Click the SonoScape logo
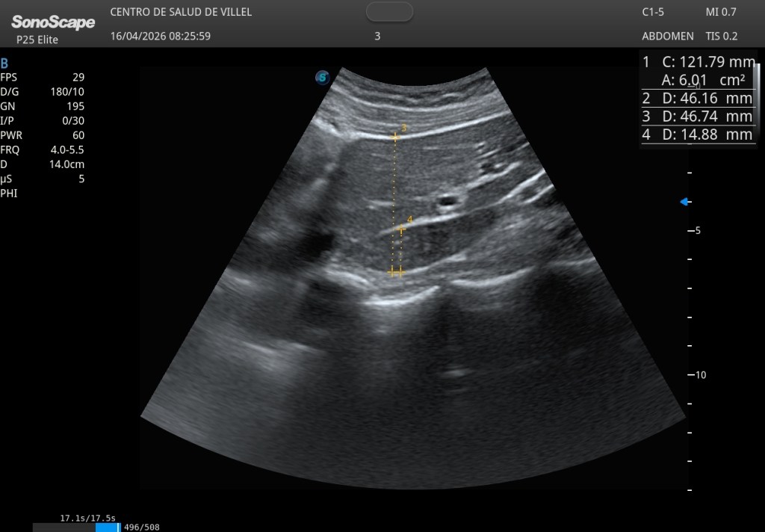765x532 pixels. click(x=52, y=22)
